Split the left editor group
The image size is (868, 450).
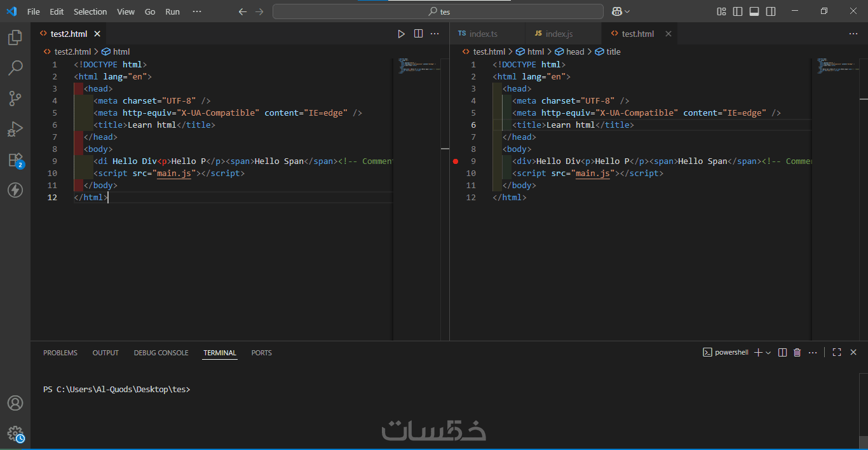pos(418,34)
